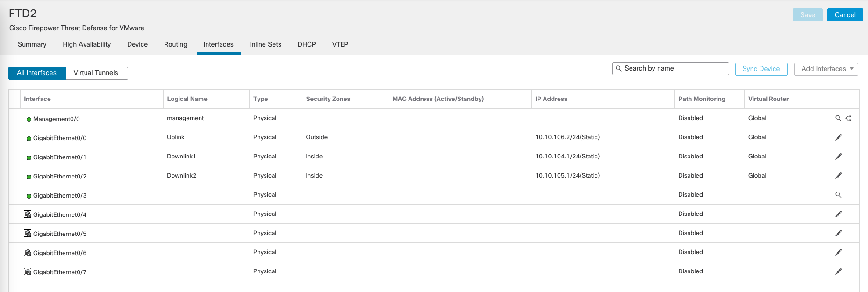Switch to the All Interfaces view
This screenshot has width=868, height=292.
(x=37, y=73)
